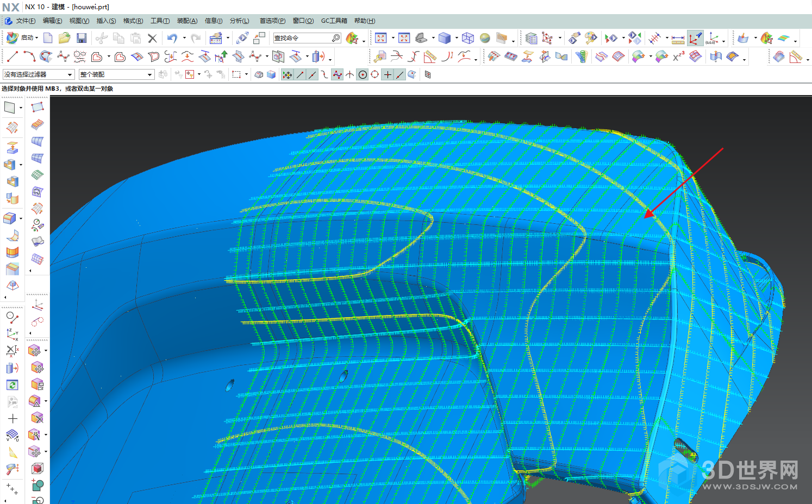
Task: Expand the measure distance dropdown arrow
Action: [667, 39]
